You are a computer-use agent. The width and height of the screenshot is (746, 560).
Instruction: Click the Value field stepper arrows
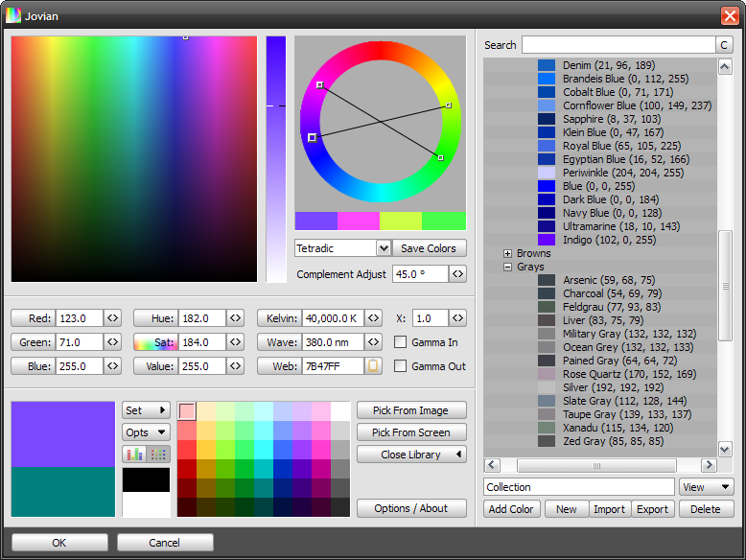[x=235, y=366]
